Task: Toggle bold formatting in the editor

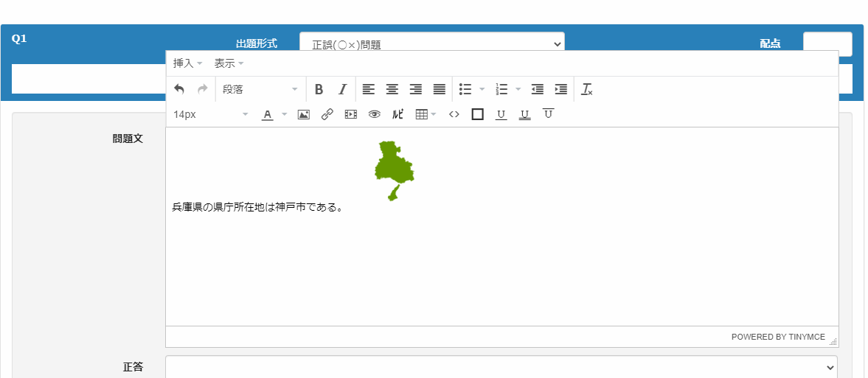Action: coord(319,89)
